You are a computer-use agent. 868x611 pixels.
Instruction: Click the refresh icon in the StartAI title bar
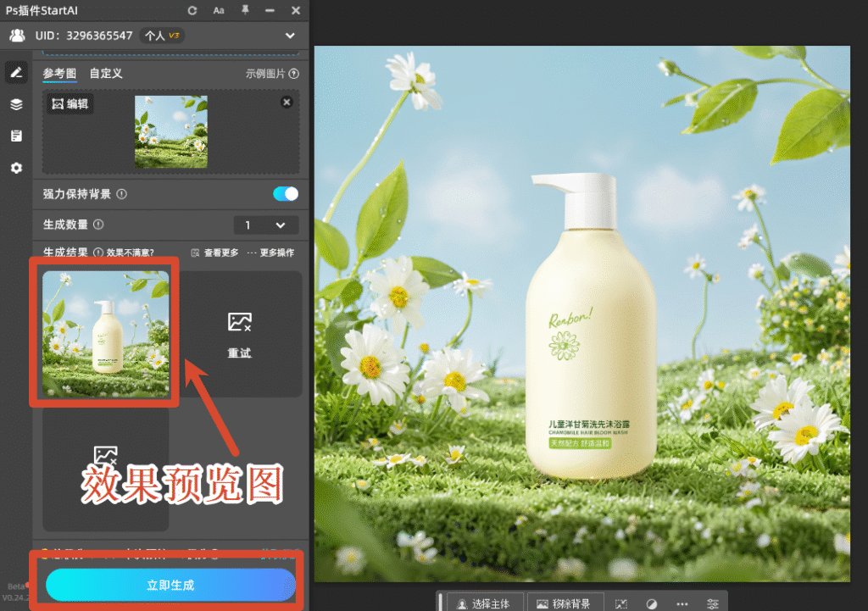[x=192, y=10]
